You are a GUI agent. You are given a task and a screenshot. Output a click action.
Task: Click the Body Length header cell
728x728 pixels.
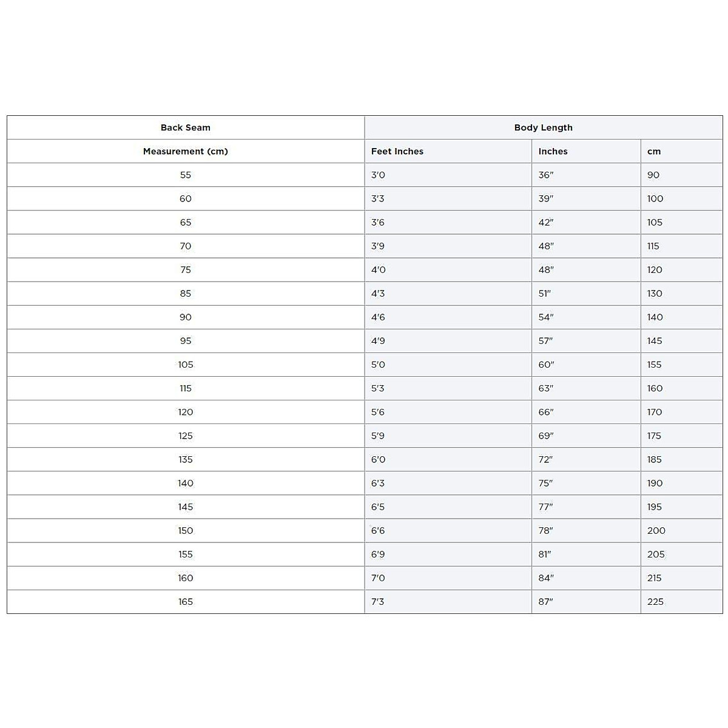pos(543,127)
